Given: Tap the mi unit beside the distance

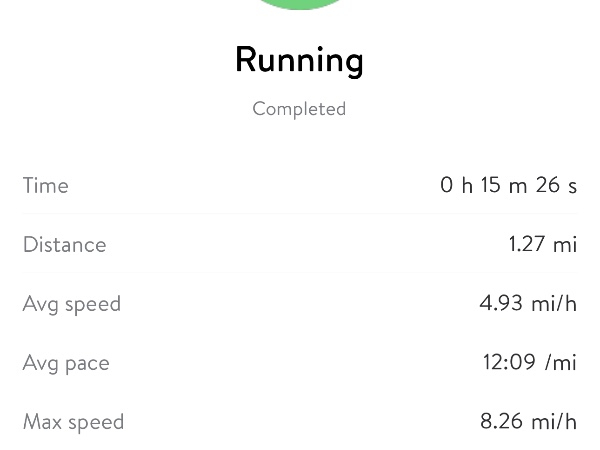Looking at the screenshot, I should 565,245.
